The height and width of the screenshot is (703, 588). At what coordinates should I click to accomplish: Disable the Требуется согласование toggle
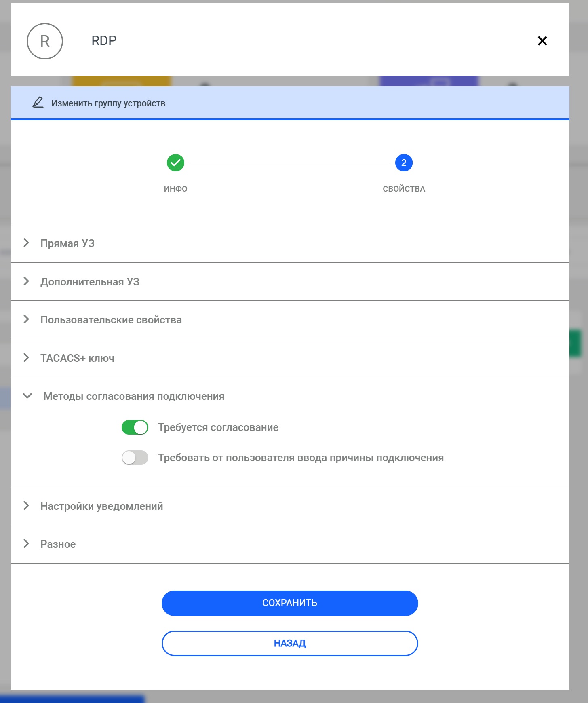135,427
